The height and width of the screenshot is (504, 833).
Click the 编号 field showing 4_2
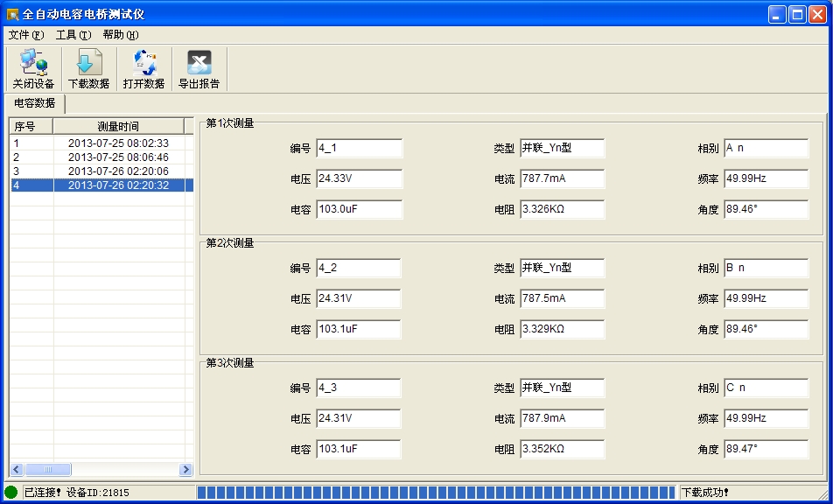coord(359,269)
